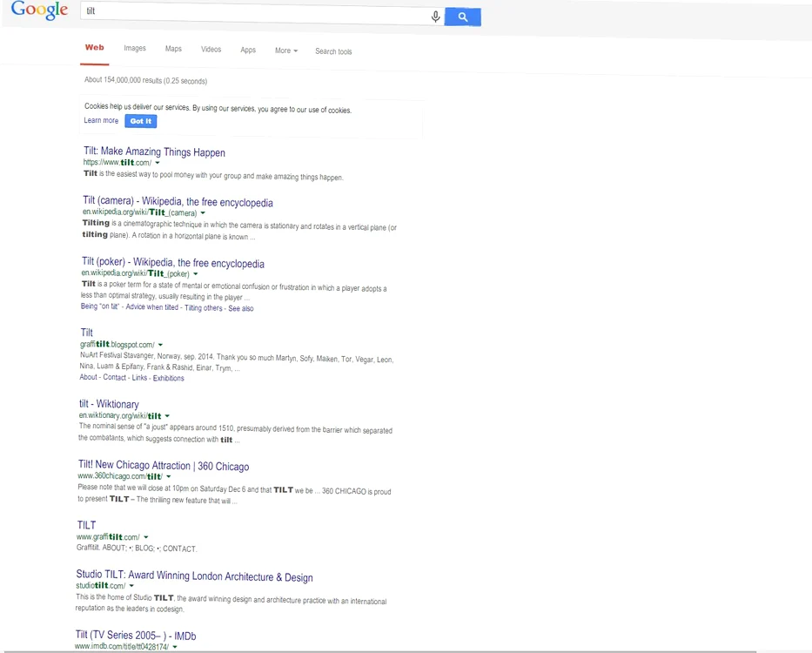Click the studiotilt.com/ URL text
Viewport: 812px width, 653px height.
click(x=101, y=585)
